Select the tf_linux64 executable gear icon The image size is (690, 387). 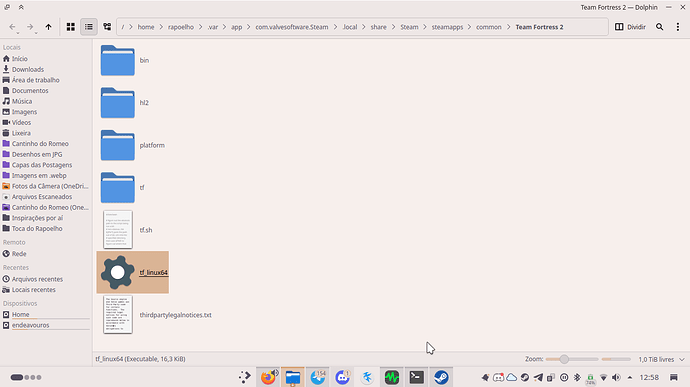(117, 272)
